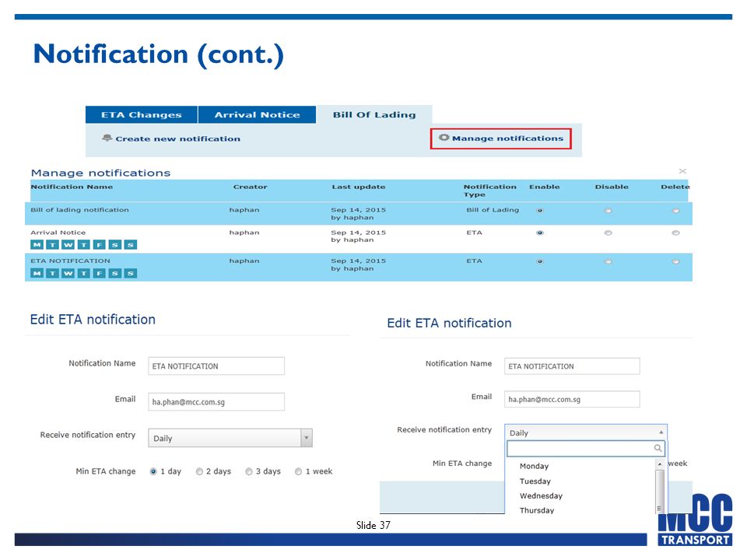The width and height of the screenshot is (747, 560).
Task: Select 3 days Min ETA change
Action: click(x=249, y=471)
